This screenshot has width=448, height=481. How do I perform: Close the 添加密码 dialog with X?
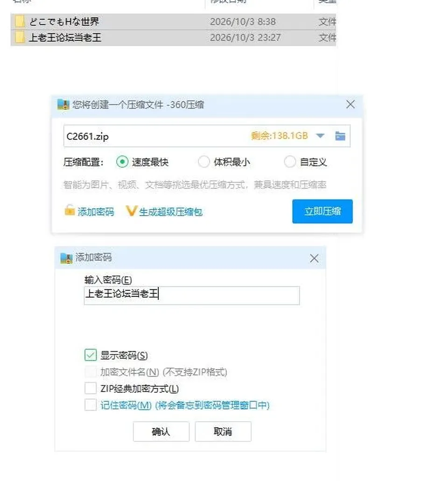(x=314, y=258)
